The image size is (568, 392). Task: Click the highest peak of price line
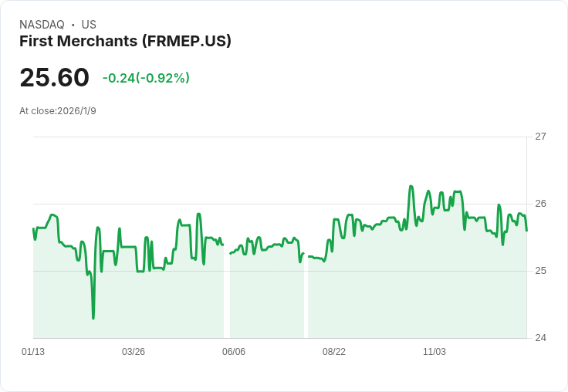coord(411,186)
